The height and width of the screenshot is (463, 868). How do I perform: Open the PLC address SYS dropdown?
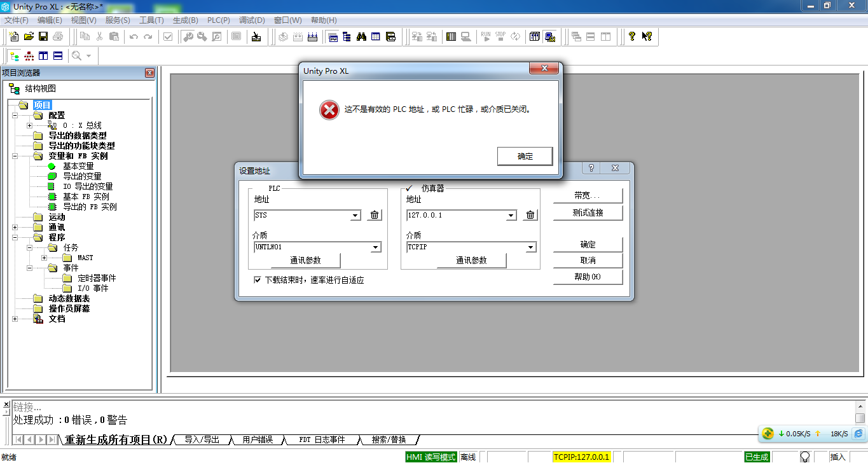[x=355, y=216]
